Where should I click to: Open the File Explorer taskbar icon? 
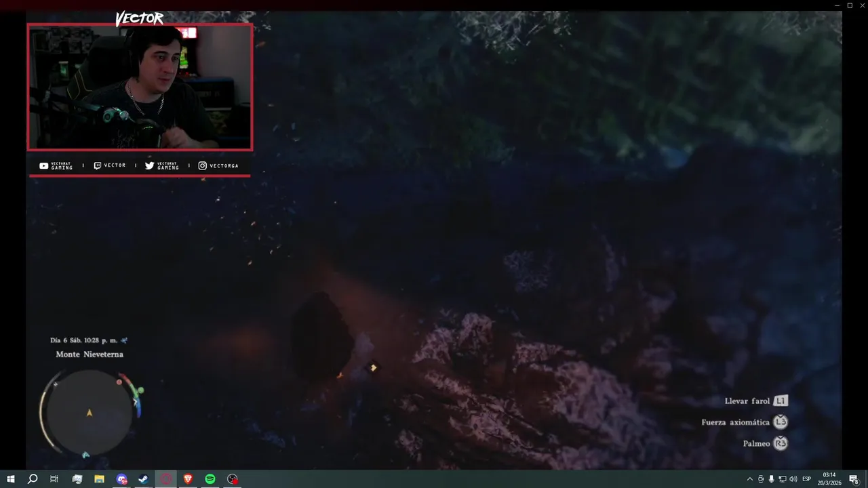(99, 479)
